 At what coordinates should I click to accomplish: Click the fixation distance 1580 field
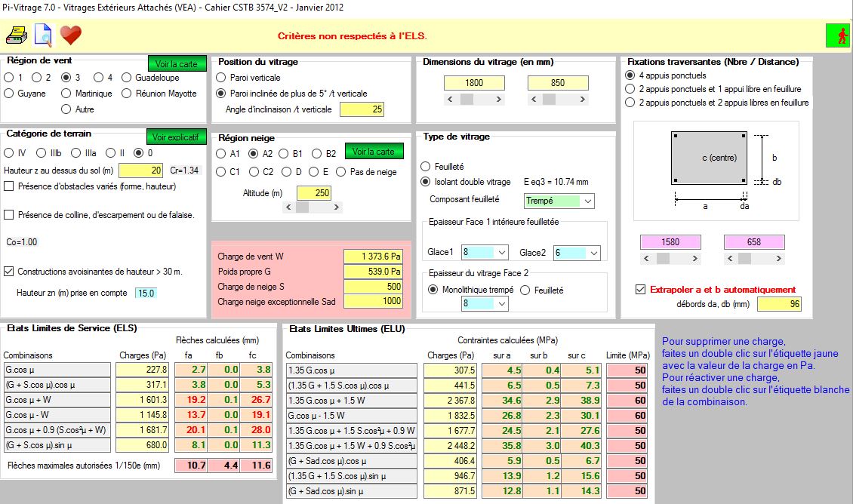pos(670,242)
